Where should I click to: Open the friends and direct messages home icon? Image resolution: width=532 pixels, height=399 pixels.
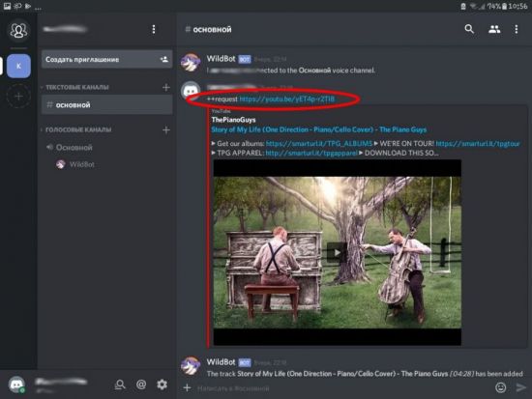point(18,31)
